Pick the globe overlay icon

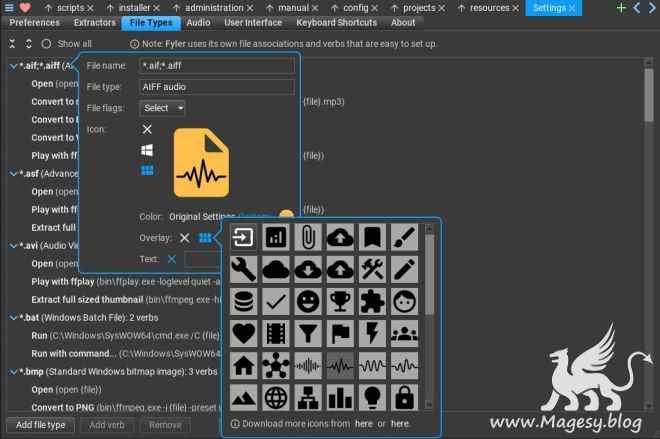[x=276, y=397]
